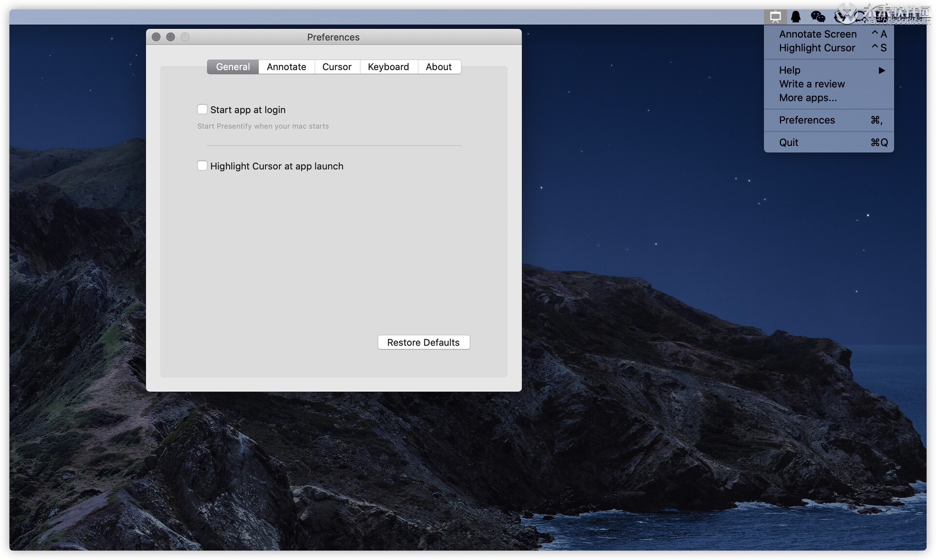The image size is (936, 560).
Task: Open the QQ penguin menu bar icon
Action: 796,17
